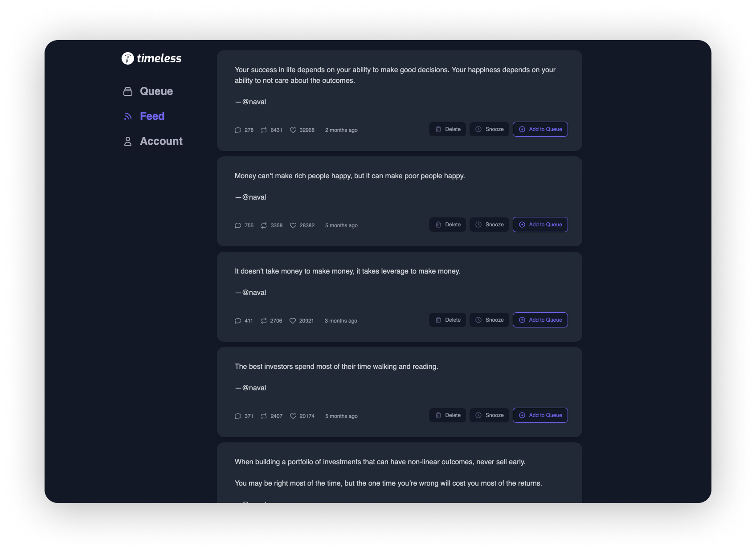Click the heart icon showing 20174 likes
Viewport: 756px width, 552px height.
click(x=293, y=416)
